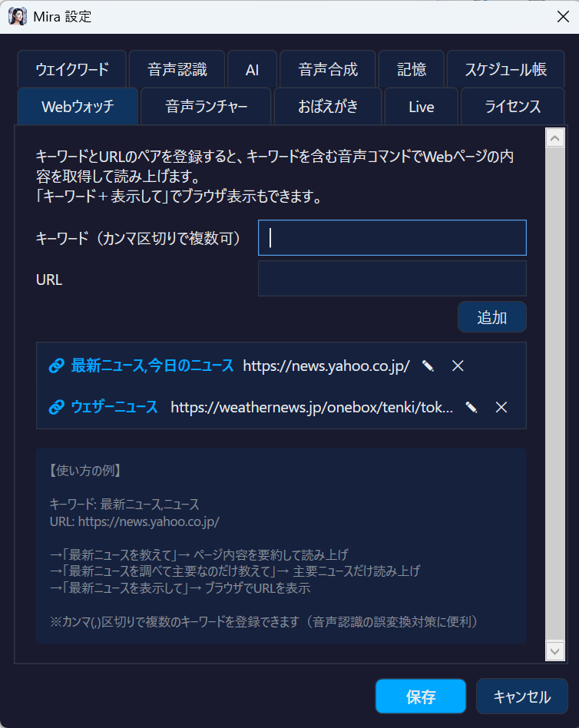579x728 pixels.
Task: Go to the 音声合成 tab
Action: point(328,70)
